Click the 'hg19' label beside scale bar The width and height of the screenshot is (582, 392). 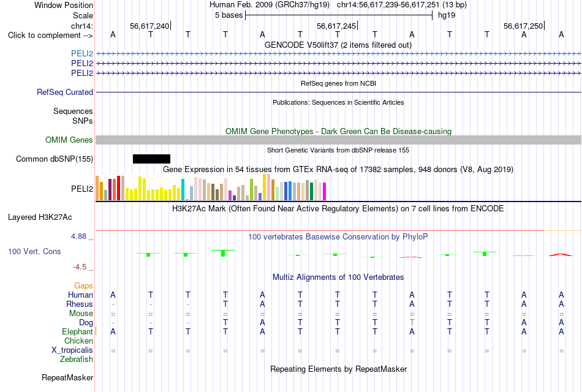tap(447, 15)
